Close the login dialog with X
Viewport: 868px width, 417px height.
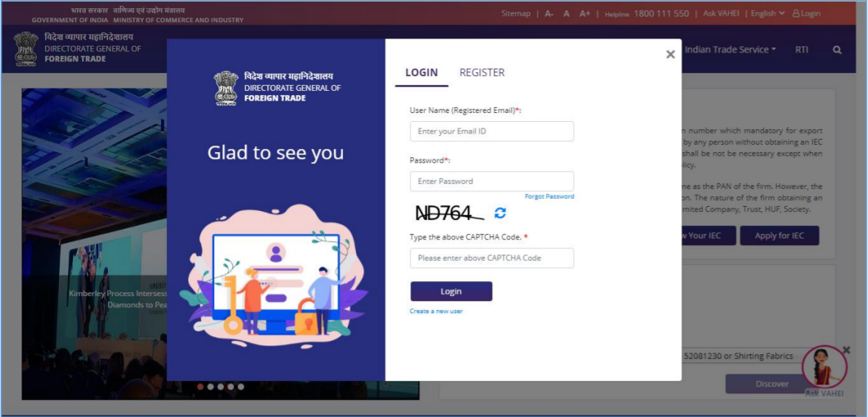click(670, 54)
